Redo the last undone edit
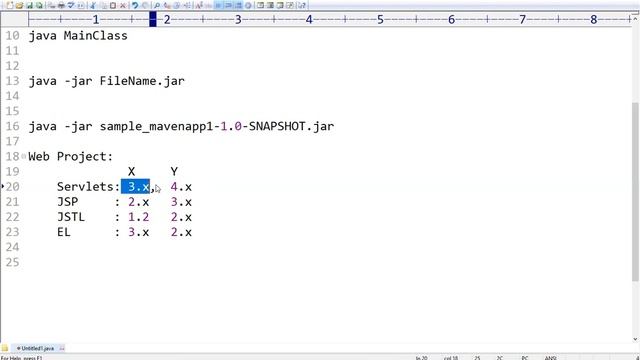The height and width of the screenshot is (360, 640). coord(145,5)
